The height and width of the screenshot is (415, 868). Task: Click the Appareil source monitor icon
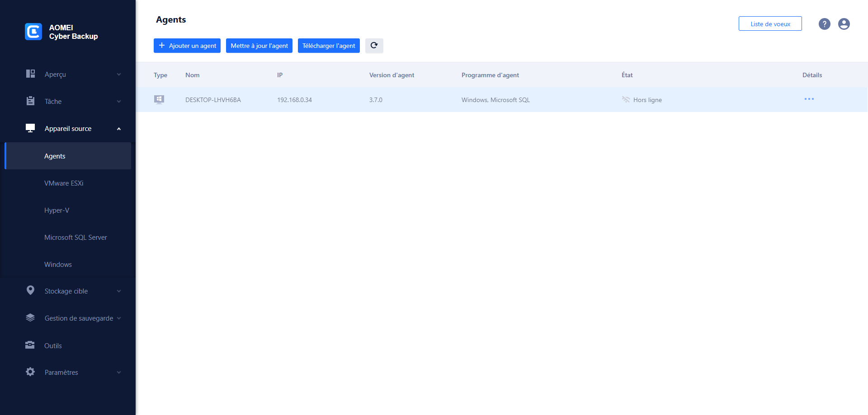point(30,128)
